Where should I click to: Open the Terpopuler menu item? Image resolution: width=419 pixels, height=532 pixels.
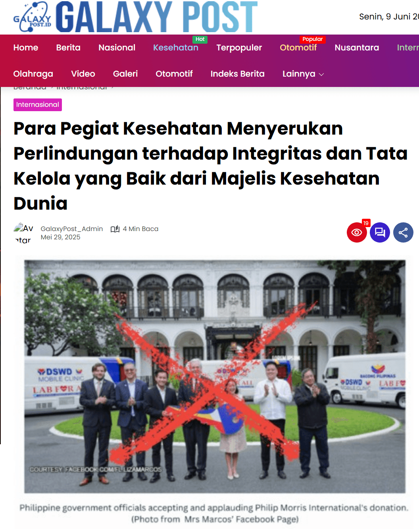pos(239,48)
